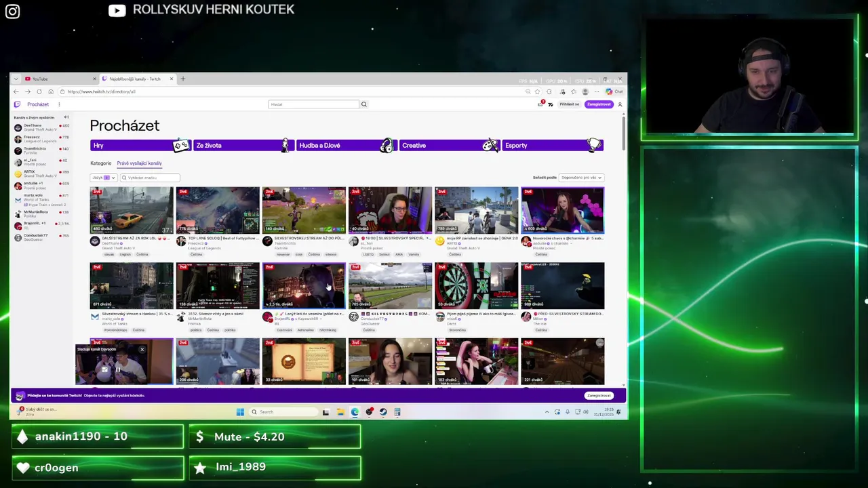Image resolution: width=868 pixels, height=488 pixels.
Task: Open DeeThane channel in the sidebar
Action: point(41,127)
